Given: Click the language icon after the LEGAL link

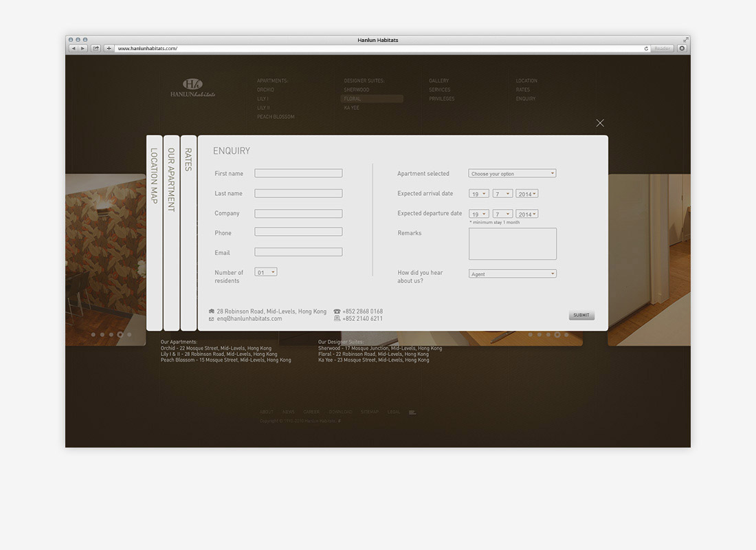Looking at the screenshot, I should pos(412,412).
